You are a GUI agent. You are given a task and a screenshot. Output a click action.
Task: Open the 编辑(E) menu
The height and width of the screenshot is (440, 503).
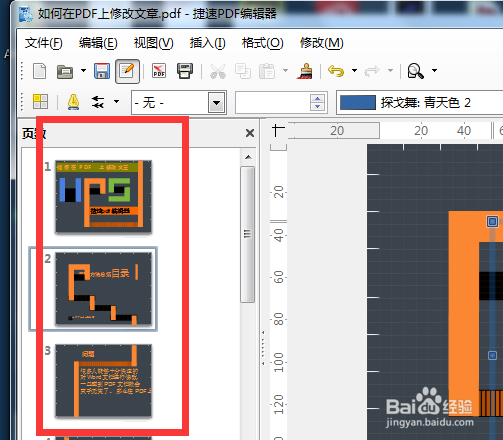click(98, 43)
